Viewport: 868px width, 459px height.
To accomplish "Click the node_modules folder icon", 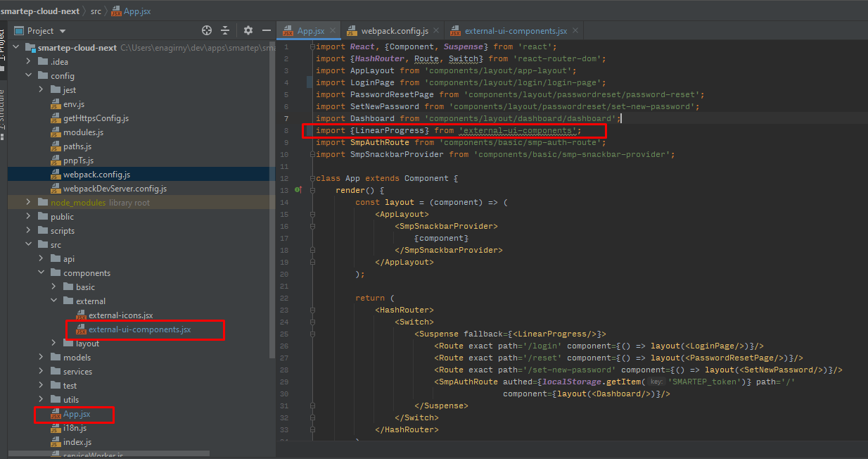I will pyautogui.click(x=42, y=203).
